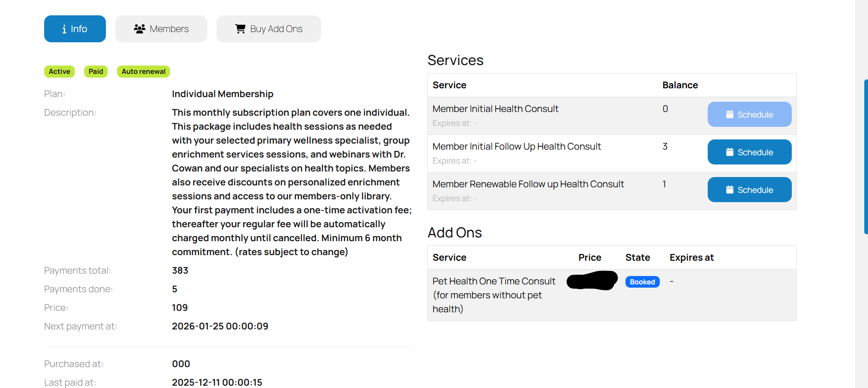Click the info icon on Info tab
The image size is (868, 388).
point(64,29)
